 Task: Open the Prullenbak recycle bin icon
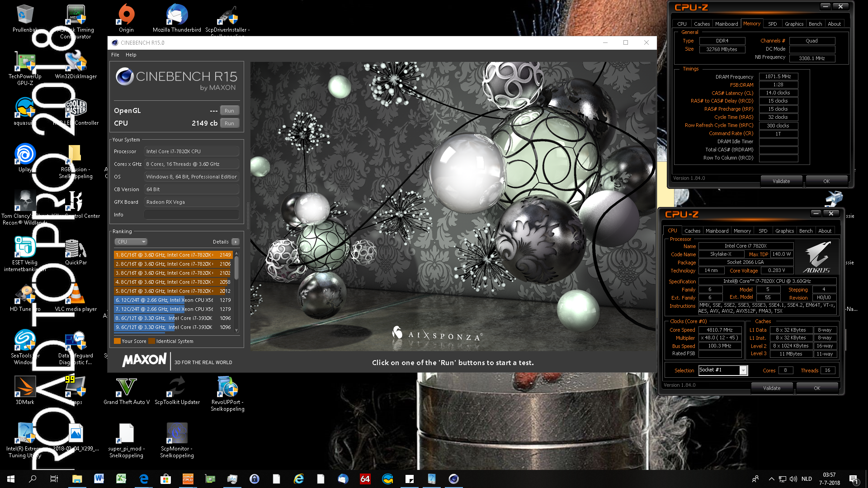(25, 18)
